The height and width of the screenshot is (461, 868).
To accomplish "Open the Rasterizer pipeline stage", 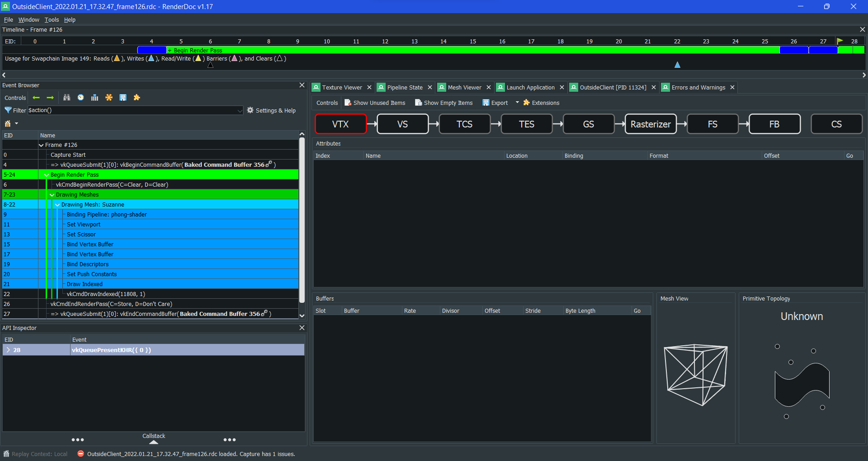I will click(650, 123).
